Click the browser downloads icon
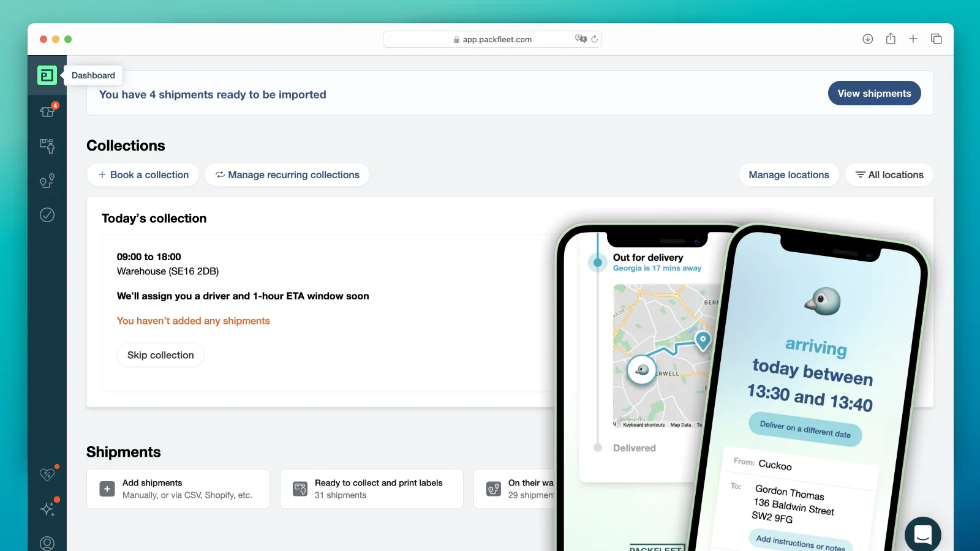This screenshot has width=980, height=551. click(868, 39)
